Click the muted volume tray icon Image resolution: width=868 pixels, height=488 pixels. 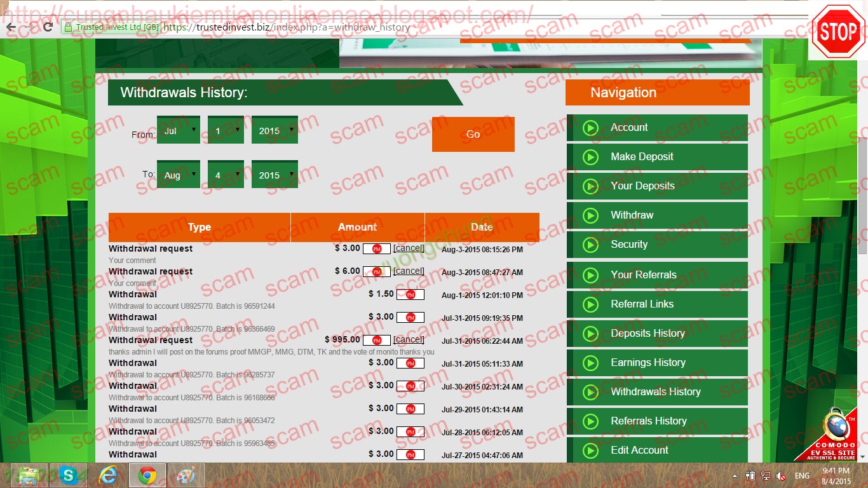(780, 476)
